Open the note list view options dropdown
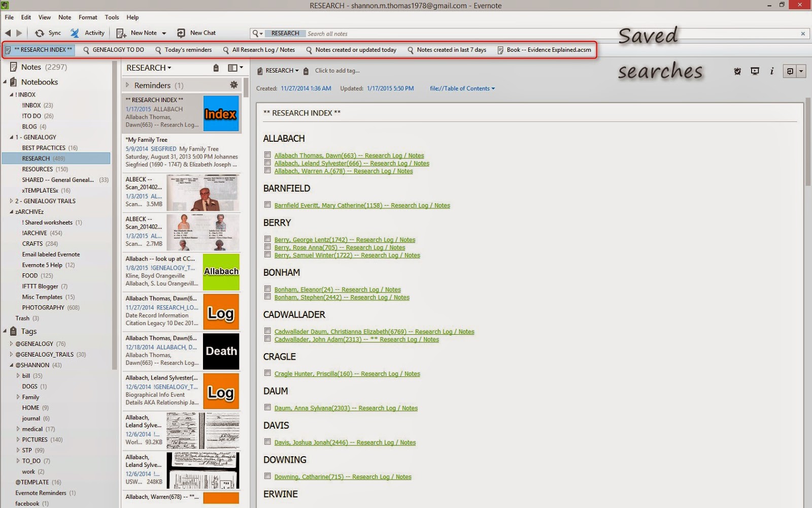This screenshot has width=812, height=508. click(235, 68)
